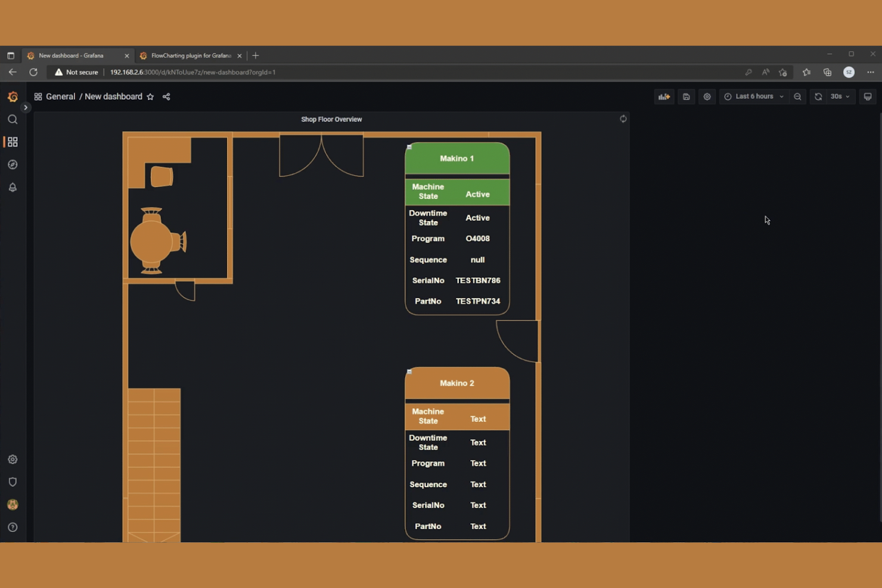Open dashboard settings with the gear icon
Screen dimensions: 882x588
tap(707, 96)
